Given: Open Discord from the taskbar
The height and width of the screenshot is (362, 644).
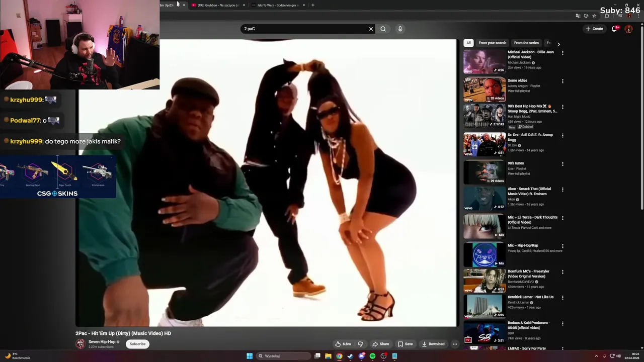Looking at the screenshot, I should tap(361, 356).
